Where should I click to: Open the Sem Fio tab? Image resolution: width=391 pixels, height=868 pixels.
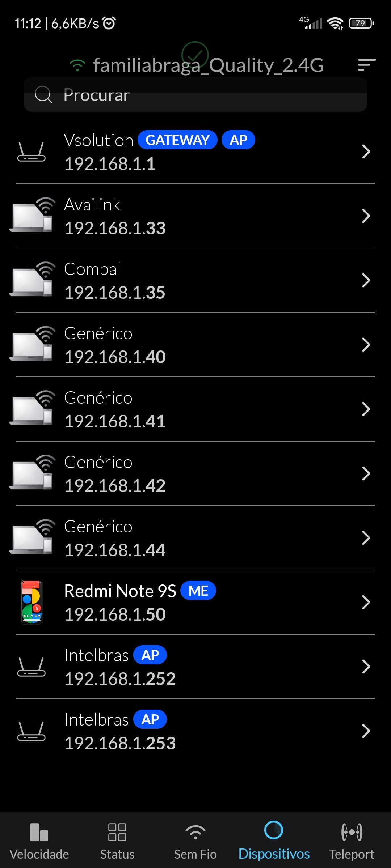195,841
